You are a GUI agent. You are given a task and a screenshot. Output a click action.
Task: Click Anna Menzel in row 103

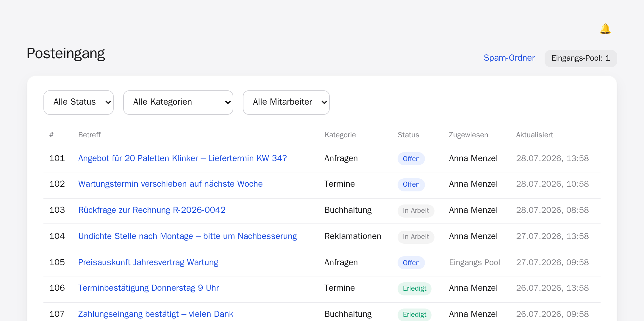point(473,210)
